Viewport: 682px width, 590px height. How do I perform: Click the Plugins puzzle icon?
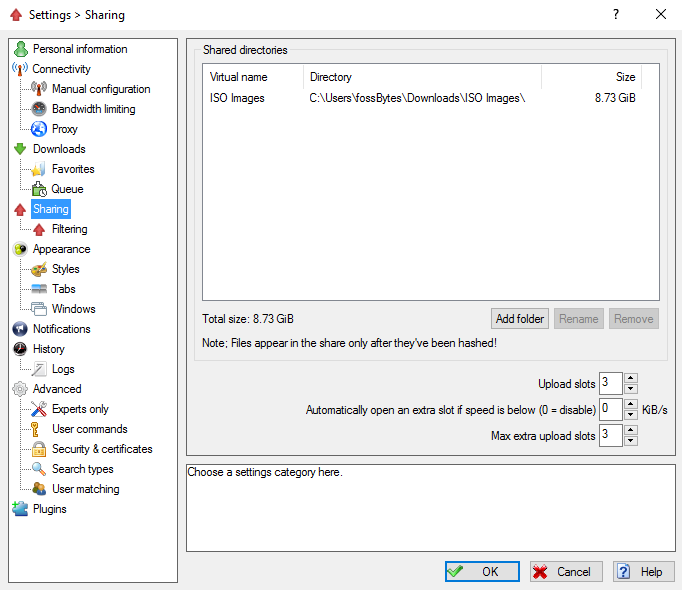[x=20, y=509]
